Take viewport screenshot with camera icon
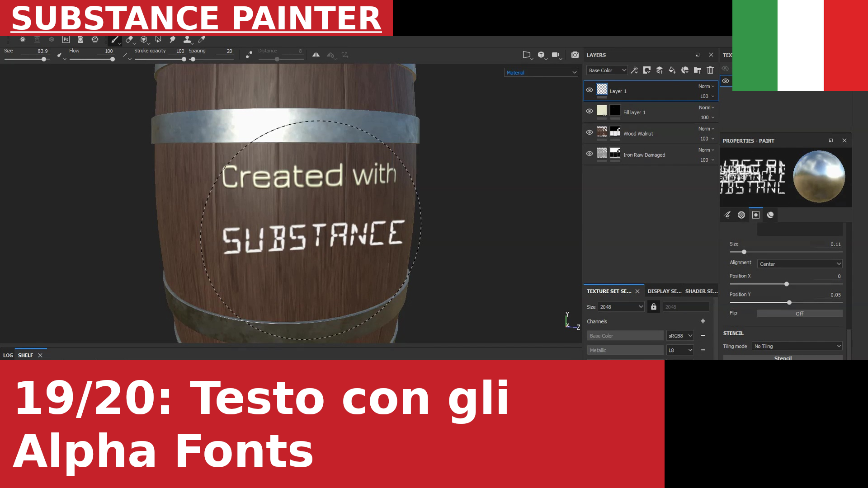 coord(575,55)
